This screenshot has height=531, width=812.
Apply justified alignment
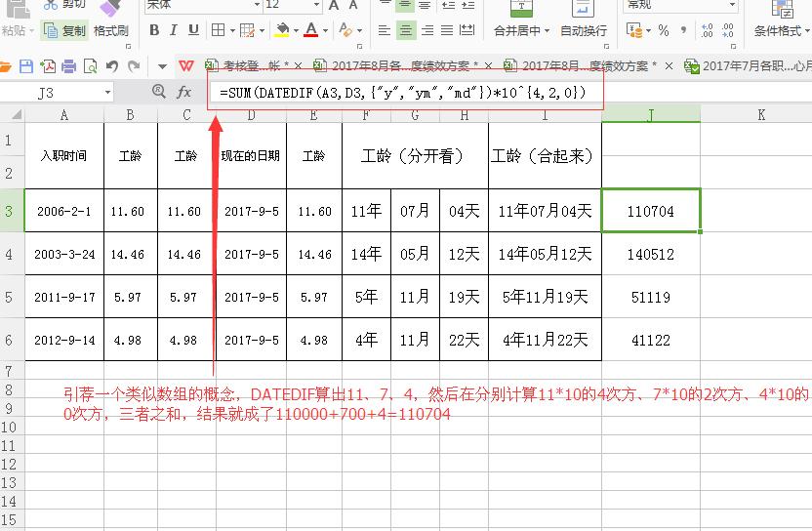(447, 30)
